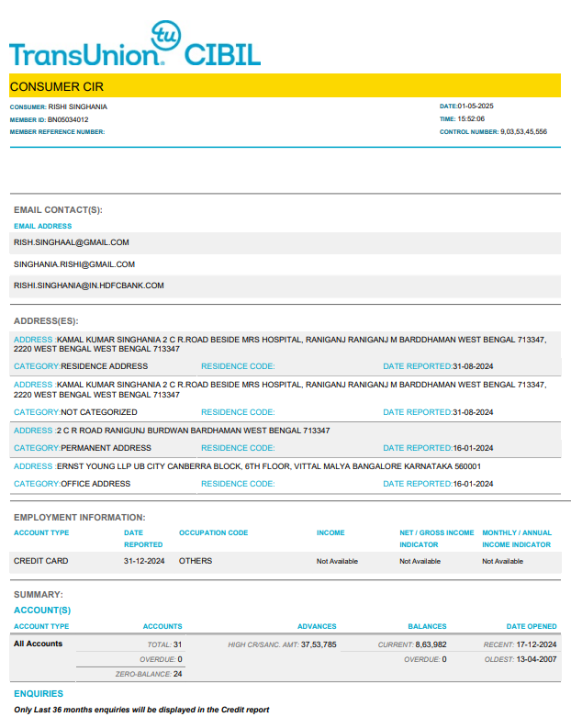This screenshot has height=728, width=571.
Task: Select the CREDIT CARD account type cell
Action: pyautogui.click(x=41, y=561)
